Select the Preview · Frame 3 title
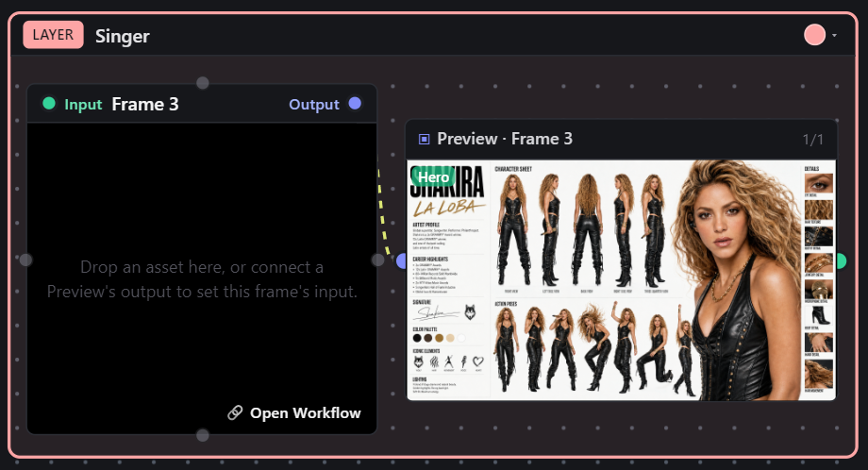This screenshot has width=868, height=470. [x=505, y=139]
